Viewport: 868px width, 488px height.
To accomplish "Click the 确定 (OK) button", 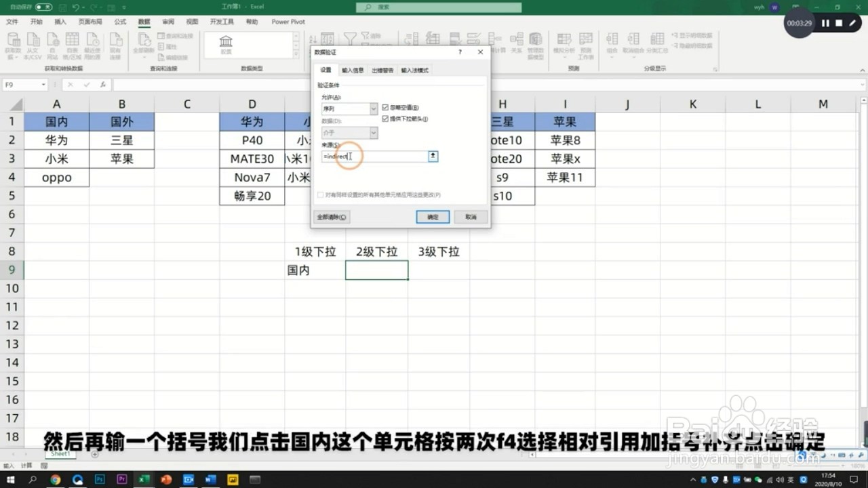I will tap(433, 217).
